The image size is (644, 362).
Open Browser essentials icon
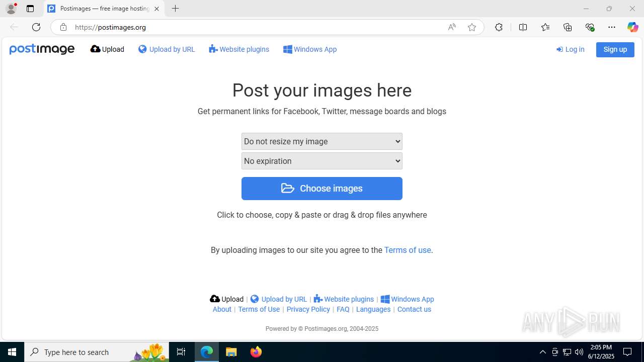pyautogui.click(x=590, y=27)
